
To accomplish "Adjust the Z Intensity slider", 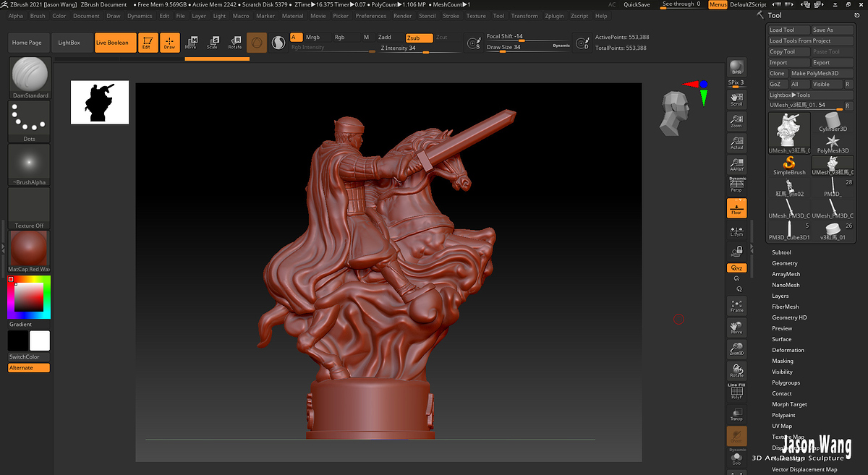I will point(419,48).
